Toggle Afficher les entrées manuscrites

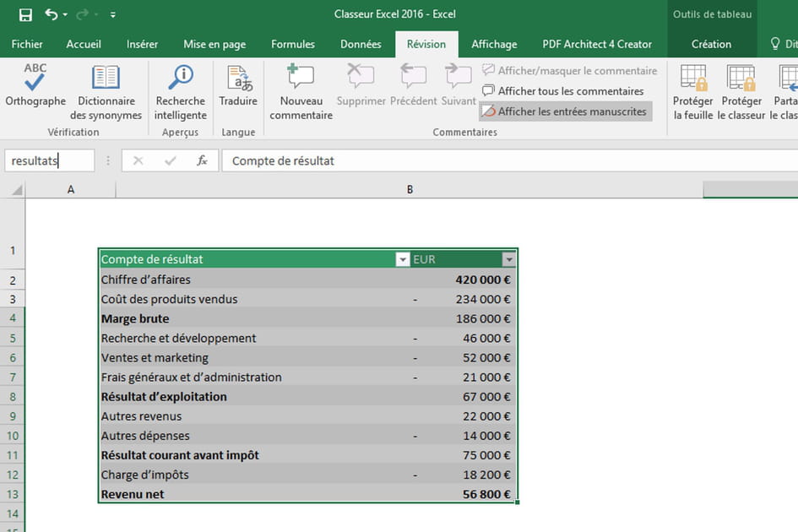pyautogui.click(x=565, y=111)
